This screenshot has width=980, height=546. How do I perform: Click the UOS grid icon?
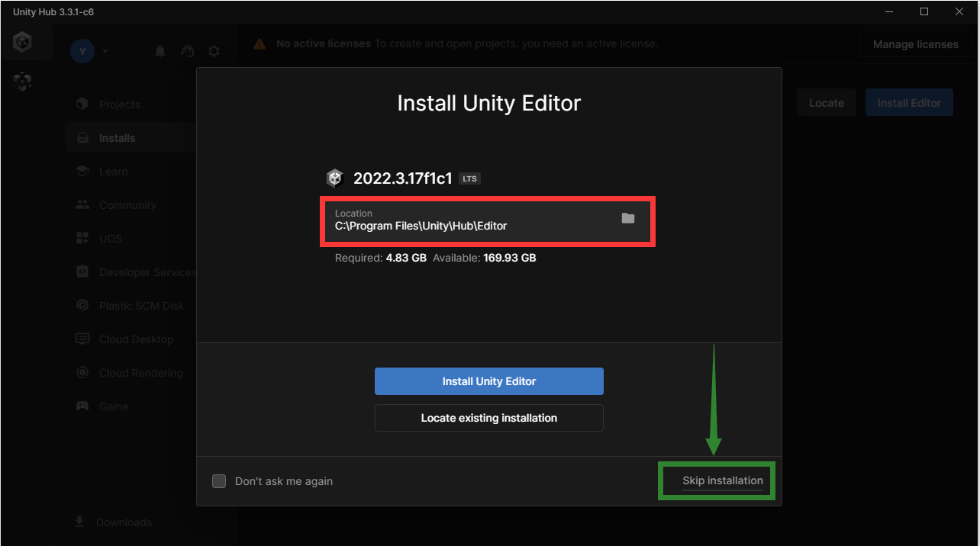click(x=82, y=239)
